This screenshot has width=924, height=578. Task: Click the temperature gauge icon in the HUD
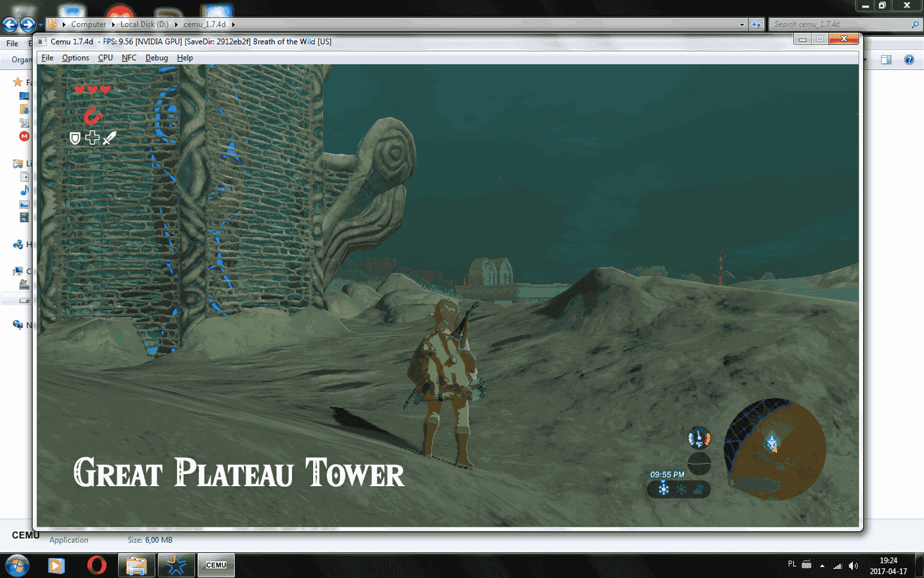(699, 438)
